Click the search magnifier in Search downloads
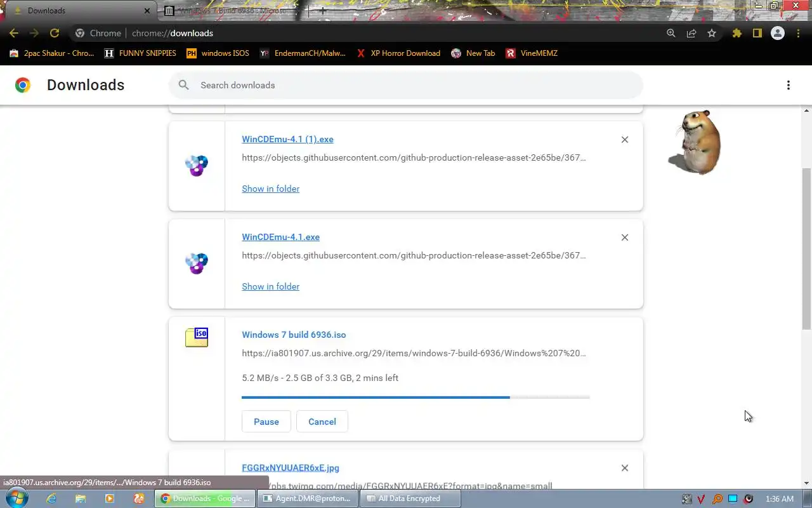 (x=184, y=85)
